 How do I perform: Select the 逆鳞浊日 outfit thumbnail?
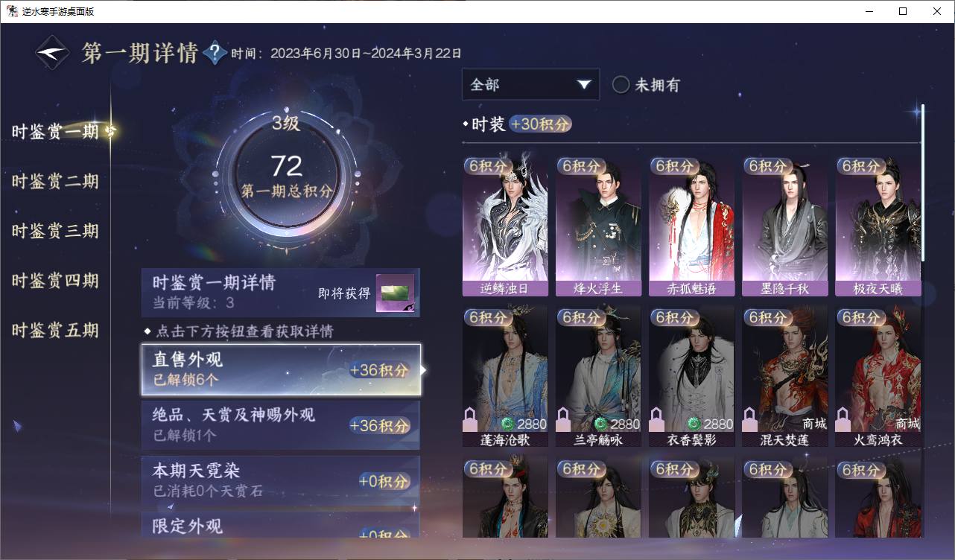tap(505, 227)
